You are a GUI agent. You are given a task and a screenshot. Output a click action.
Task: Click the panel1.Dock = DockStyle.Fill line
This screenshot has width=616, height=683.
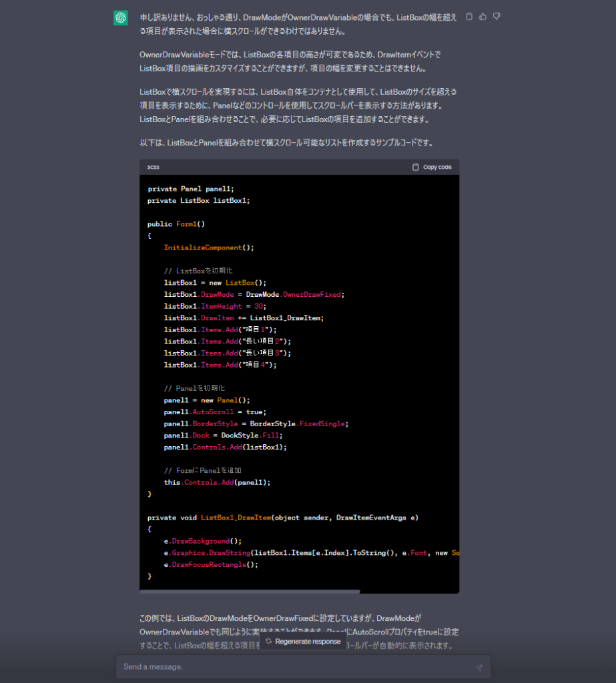coord(218,436)
